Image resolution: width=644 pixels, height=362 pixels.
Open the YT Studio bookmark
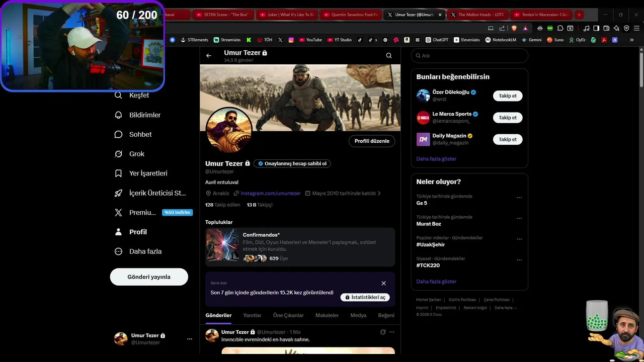coord(340,40)
